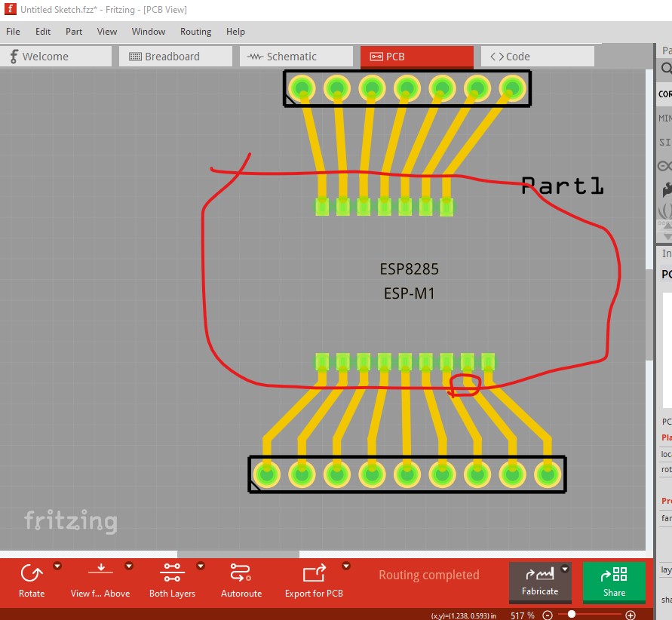Click the zoom slider handle

(572, 615)
